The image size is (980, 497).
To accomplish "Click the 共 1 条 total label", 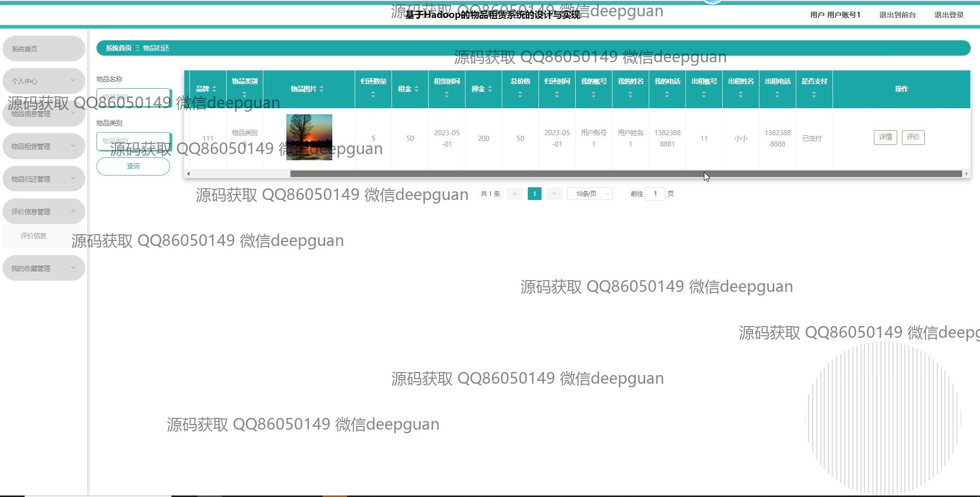I will pyautogui.click(x=491, y=194).
